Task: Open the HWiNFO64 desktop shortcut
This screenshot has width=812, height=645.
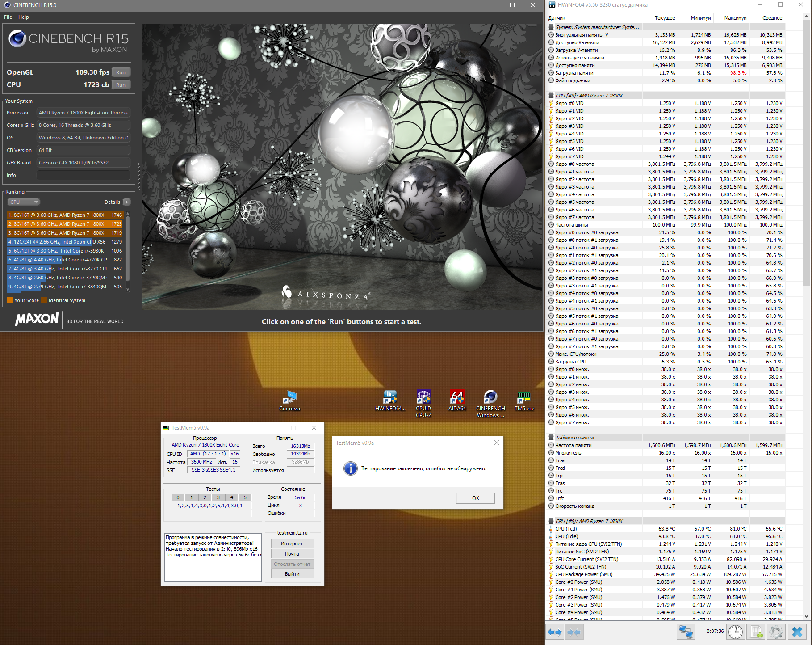Action: coord(390,401)
